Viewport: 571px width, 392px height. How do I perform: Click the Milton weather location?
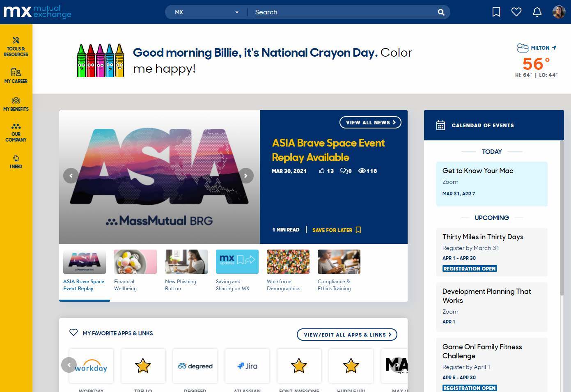[540, 48]
